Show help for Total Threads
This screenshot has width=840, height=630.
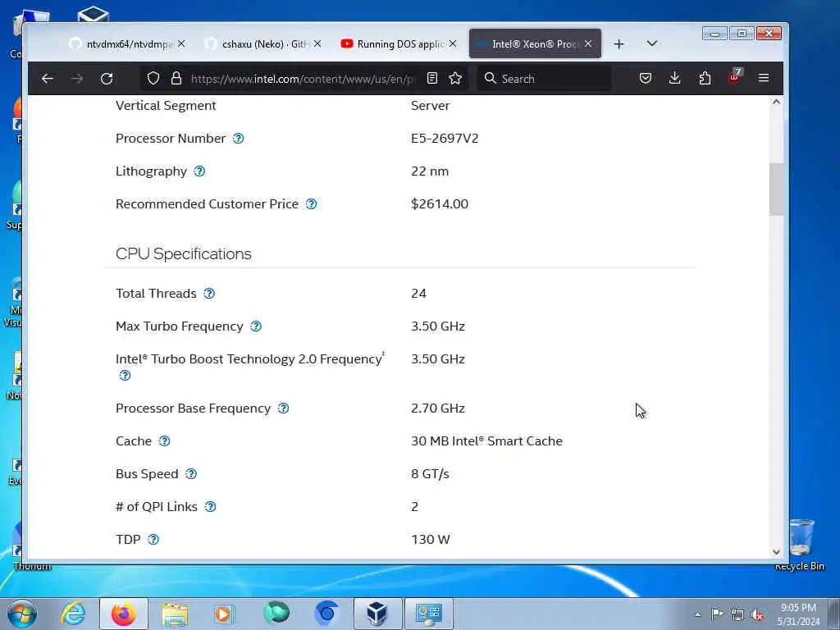click(209, 293)
